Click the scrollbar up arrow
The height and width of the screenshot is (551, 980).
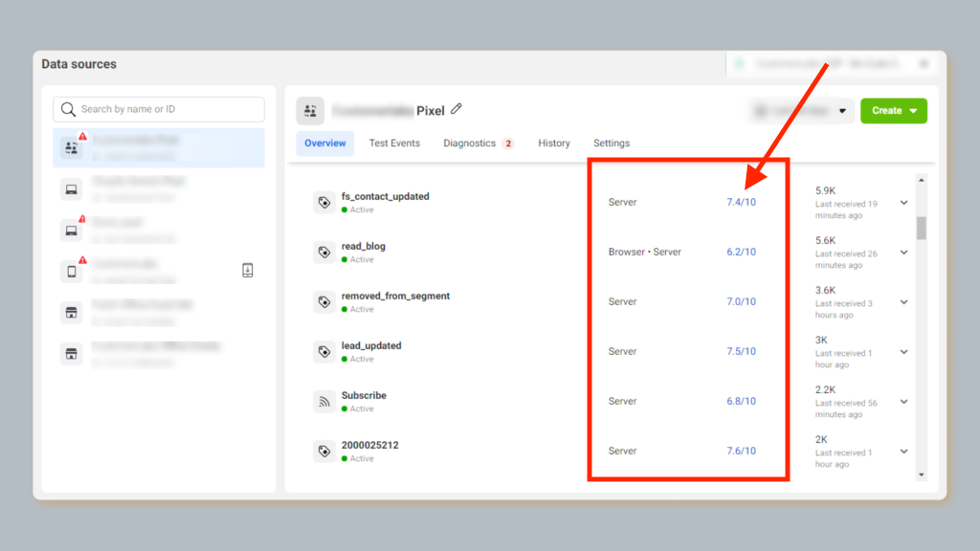click(x=922, y=181)
